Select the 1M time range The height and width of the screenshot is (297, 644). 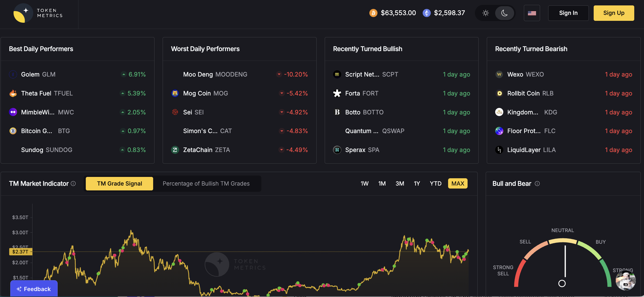pos(382,184)
